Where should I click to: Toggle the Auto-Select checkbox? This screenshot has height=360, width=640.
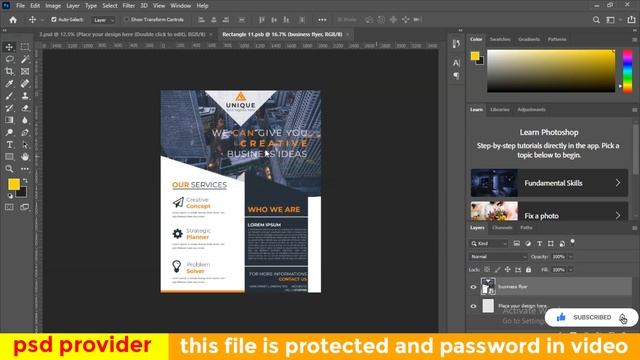(x=53, y=20)
